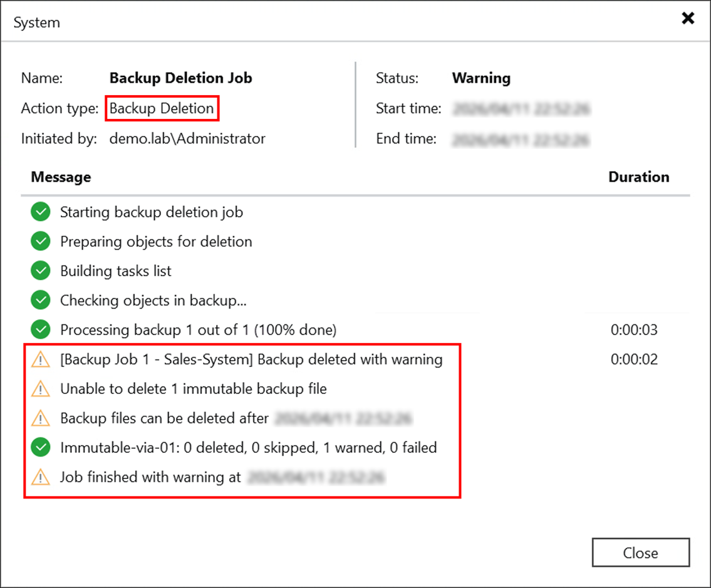Image resolution: width=711 pixels, height=588 pixels.
Task: Click the Warning status value
Action: click(x=480, y=78)
